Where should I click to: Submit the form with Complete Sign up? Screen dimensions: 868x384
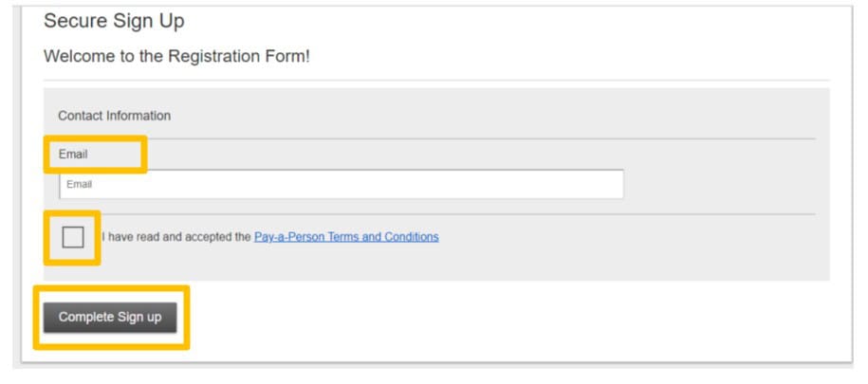[110, 317]
